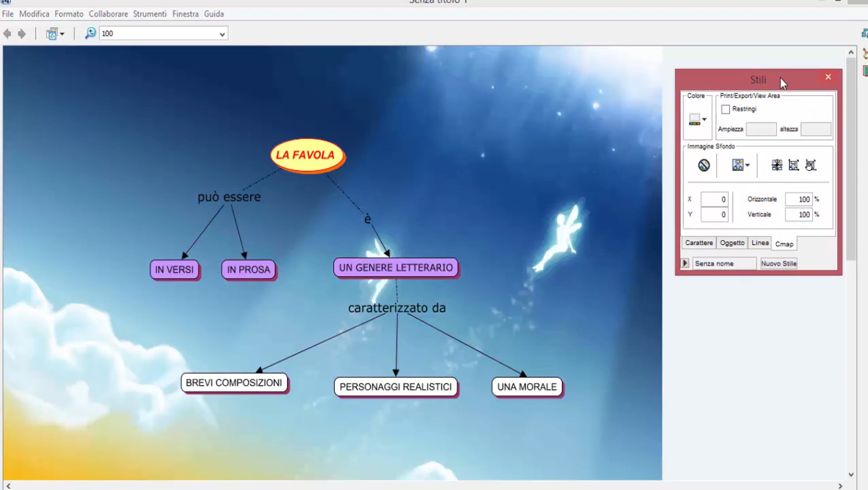Open the Cmap background color dropdown

pyautogui.click(x=704, y=119)
